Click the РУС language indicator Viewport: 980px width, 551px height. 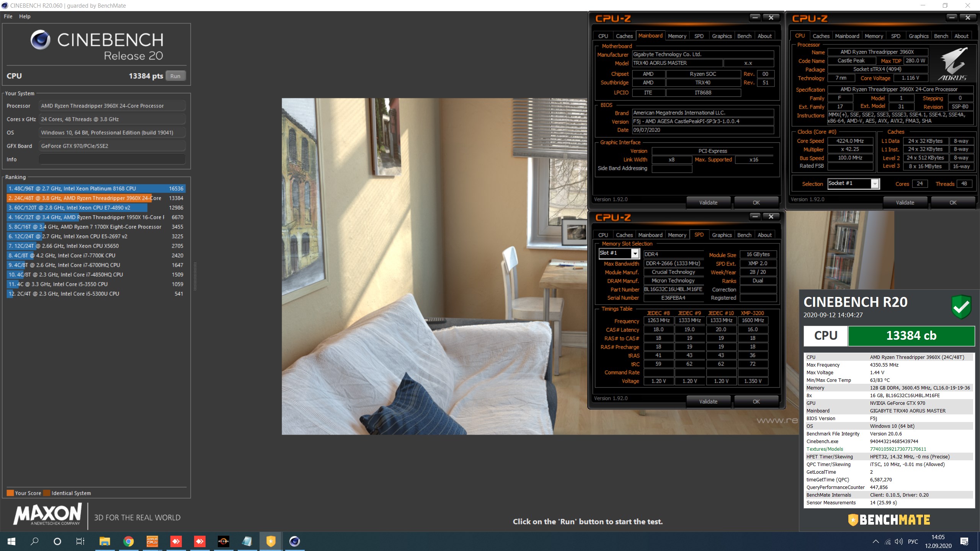click(913, 541)
